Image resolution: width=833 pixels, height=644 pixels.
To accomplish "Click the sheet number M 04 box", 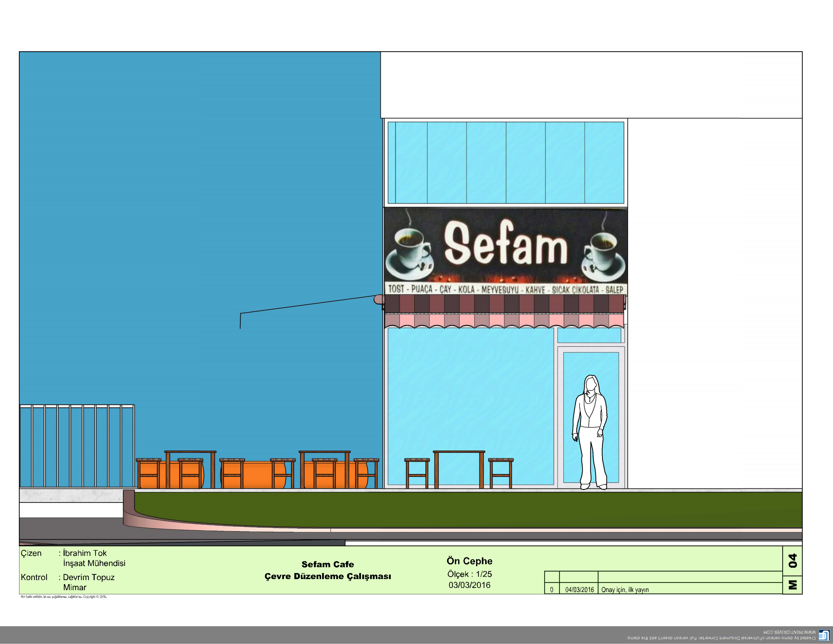I will [x=792, y=570].
